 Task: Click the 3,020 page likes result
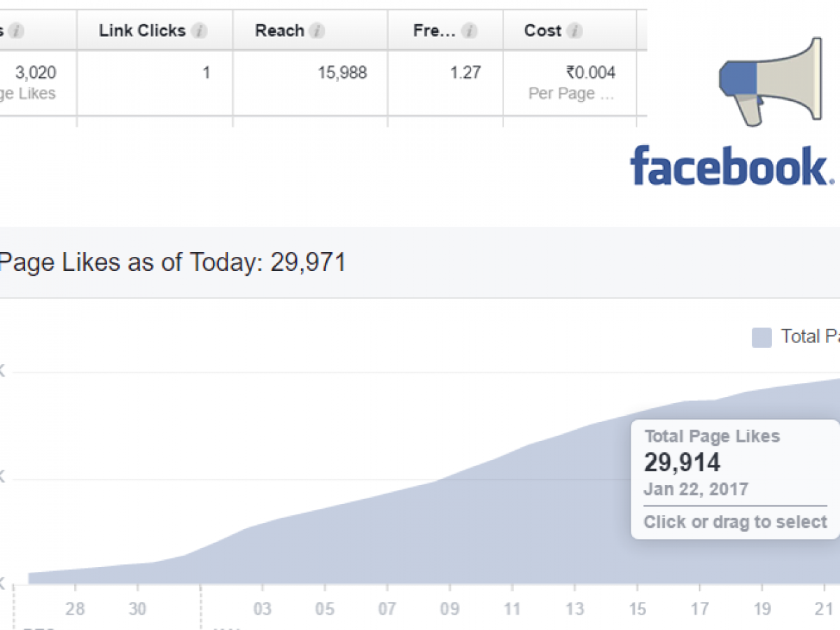point(35,73)
